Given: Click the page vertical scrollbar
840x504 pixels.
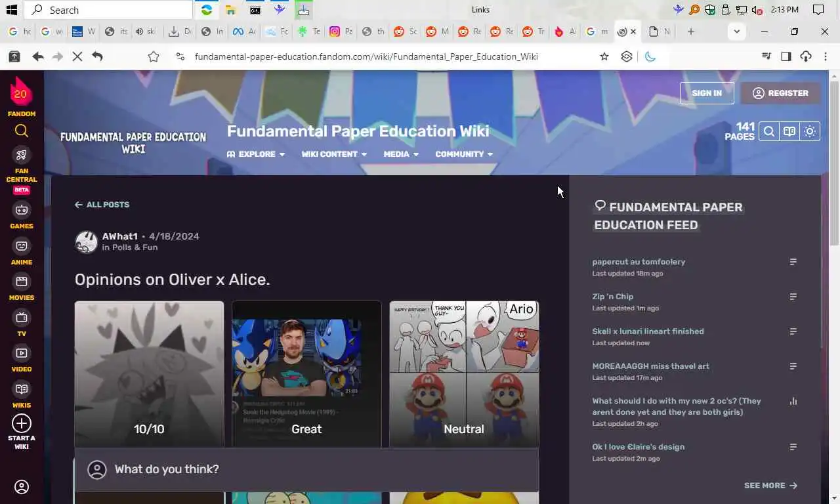Looking at the screenshot, I should tap(834, 164).
